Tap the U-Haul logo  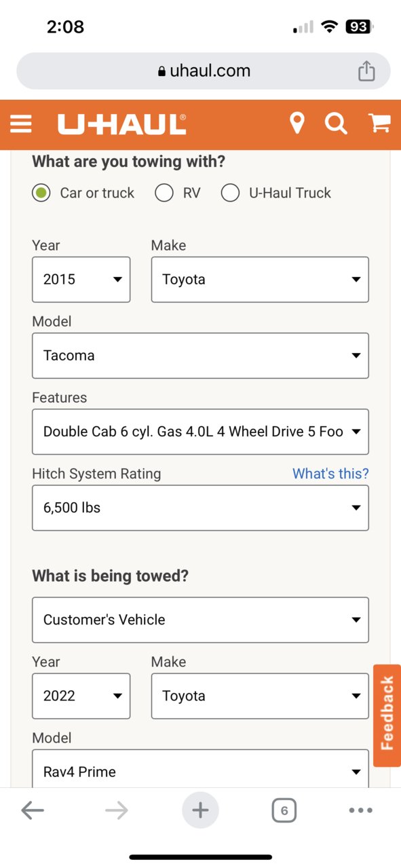point(122,124)
